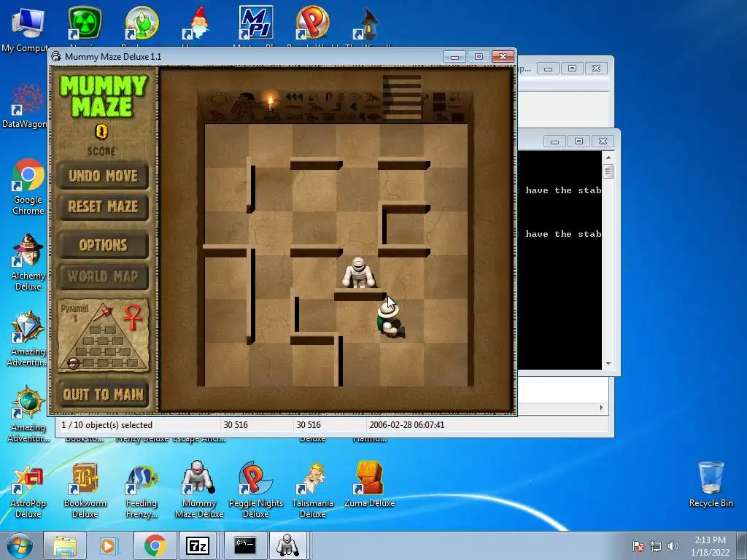The image size is (747, 560).
Task: Open File Explorer from taskbar
Action: pyautogui.click(x=65, y=545)
